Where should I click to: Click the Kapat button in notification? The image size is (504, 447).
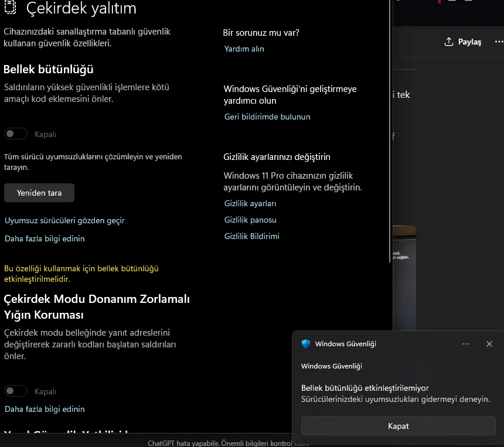coord(399,426)
